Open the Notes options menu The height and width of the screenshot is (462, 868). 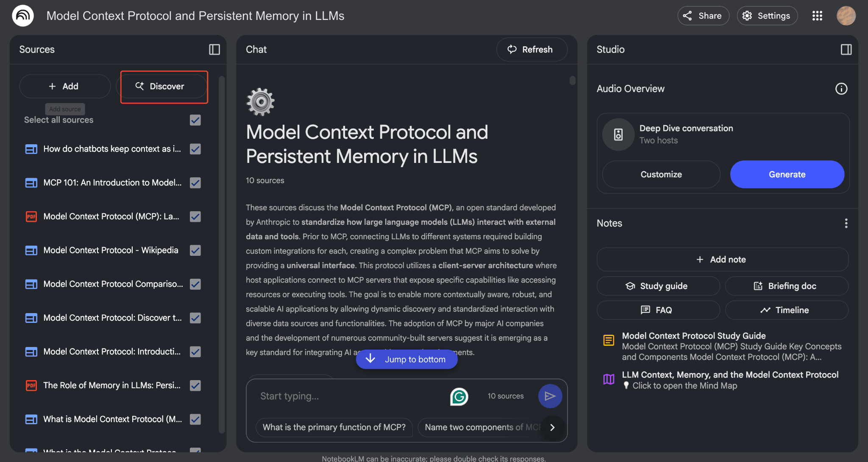(846, 223)
